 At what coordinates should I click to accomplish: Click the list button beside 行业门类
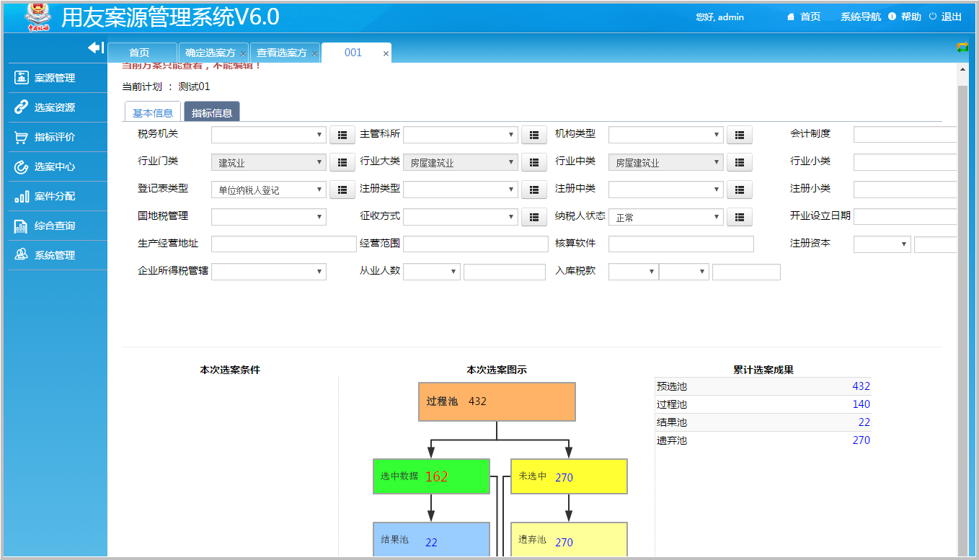342,163
